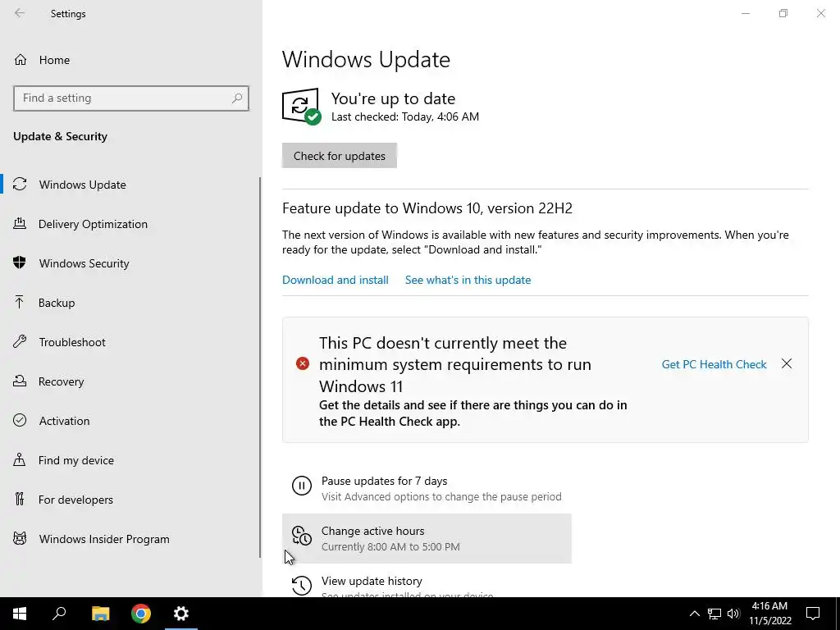Click 'Currently 8:00 AM to 5:00 PM' text
Screen dimensions: 840x630
390,546
